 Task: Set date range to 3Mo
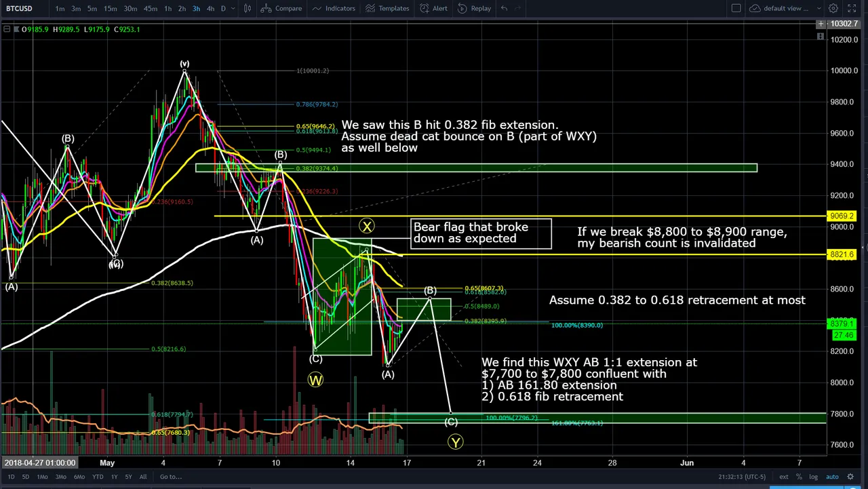click(x=60, y=477)
